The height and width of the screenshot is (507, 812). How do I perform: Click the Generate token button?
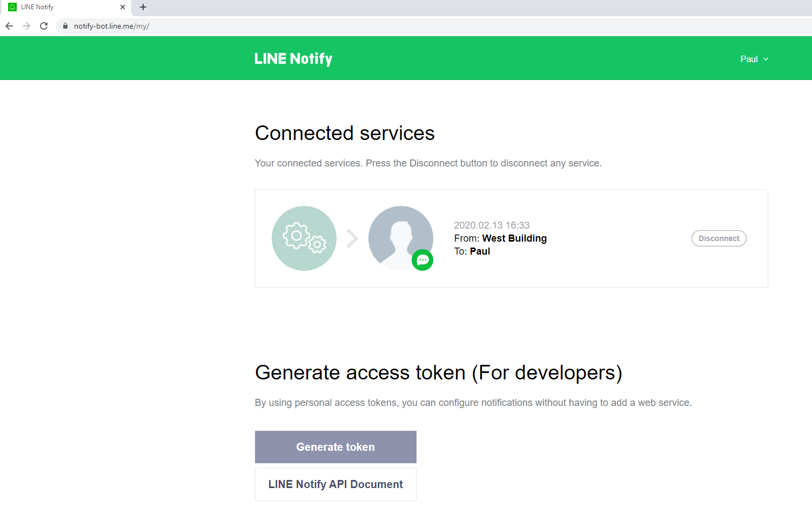click(x=335, y=447)
